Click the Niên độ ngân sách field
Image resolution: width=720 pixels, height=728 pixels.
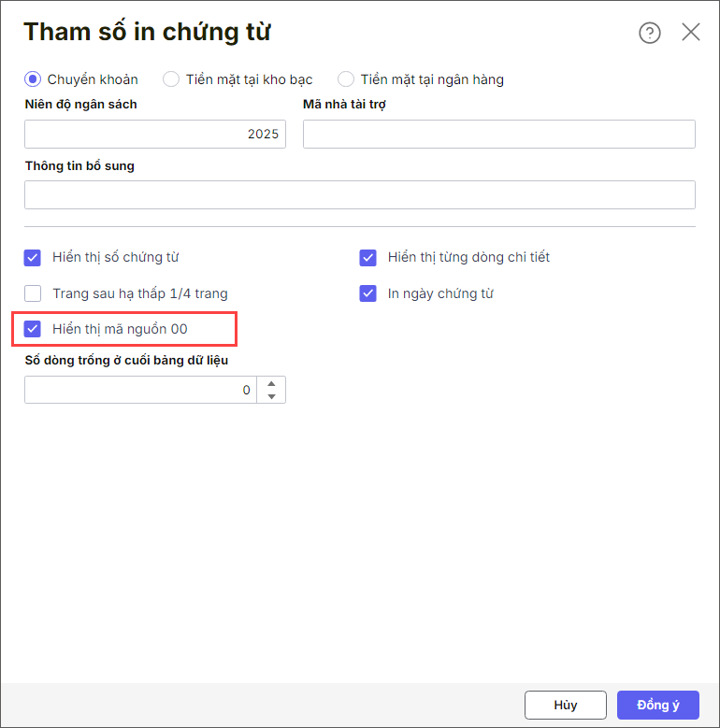tap(155, 134)
